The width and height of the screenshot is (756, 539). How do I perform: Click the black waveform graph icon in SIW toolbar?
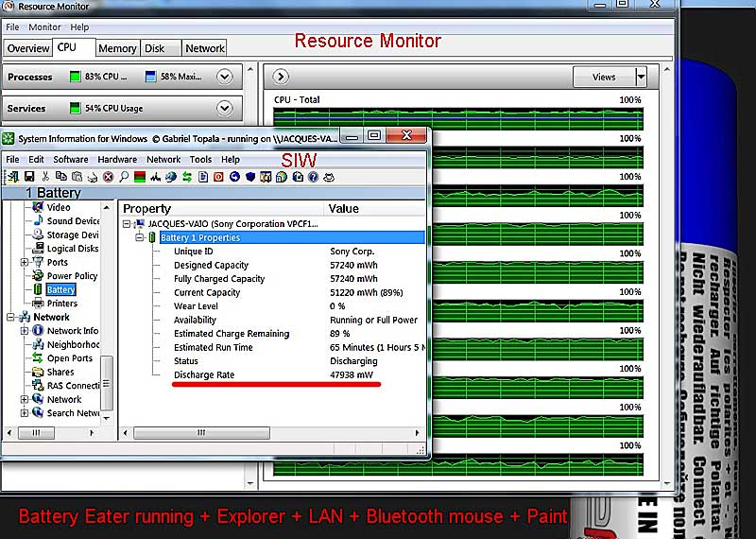(155, 177)
